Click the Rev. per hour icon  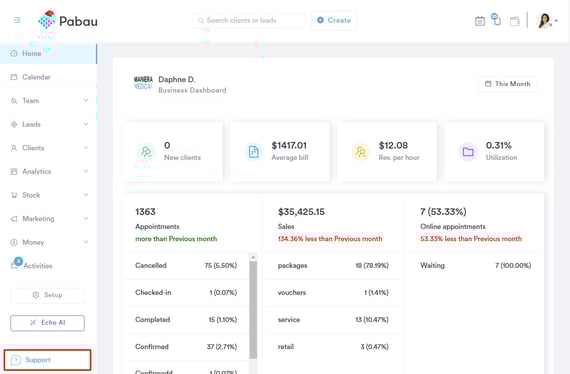361,152
